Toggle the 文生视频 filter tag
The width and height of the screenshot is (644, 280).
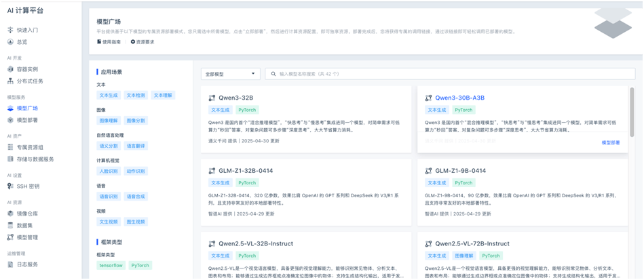pyautogui.click(x=109, y=222)
